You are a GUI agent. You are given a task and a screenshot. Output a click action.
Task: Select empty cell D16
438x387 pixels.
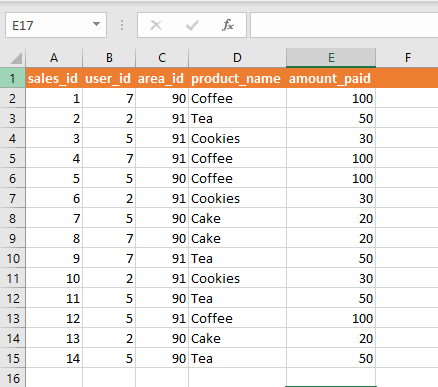click(x=237, y=378)
